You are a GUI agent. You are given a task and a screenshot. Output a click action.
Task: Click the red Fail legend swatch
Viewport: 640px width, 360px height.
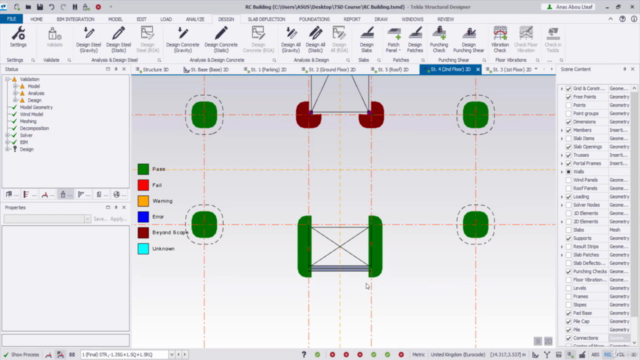pyautogui.click(x=143, y=185)
